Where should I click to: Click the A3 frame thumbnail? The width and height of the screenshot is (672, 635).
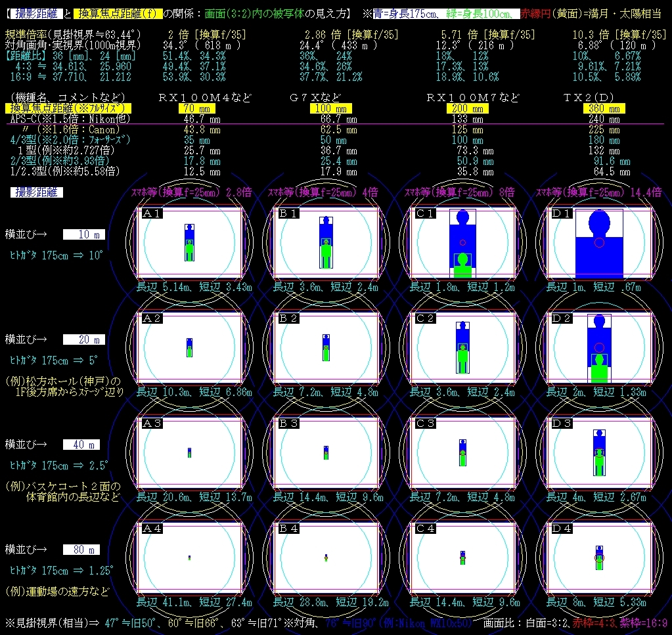click(189, 452)
